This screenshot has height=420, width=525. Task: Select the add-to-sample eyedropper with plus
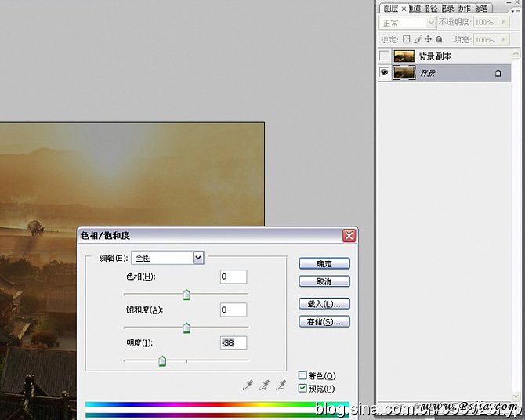pyautogui.click(x=265, y=386)
